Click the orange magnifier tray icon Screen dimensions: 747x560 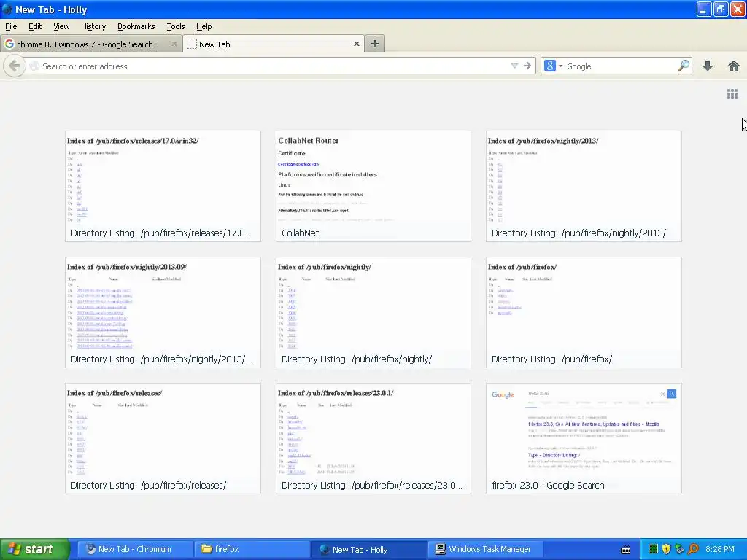point(693,549)
